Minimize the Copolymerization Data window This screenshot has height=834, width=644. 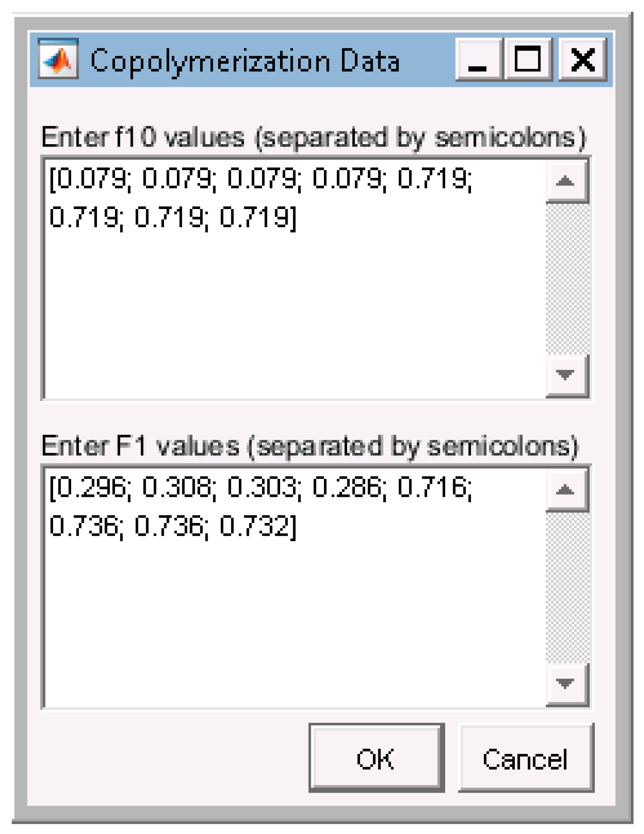point(478,59)
